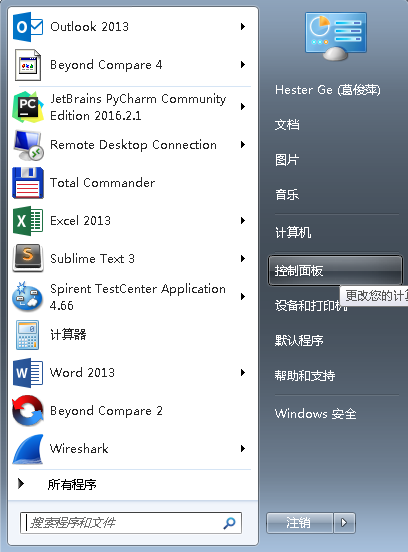Click the Sublime Text 3 label text

tap(92, 259)
